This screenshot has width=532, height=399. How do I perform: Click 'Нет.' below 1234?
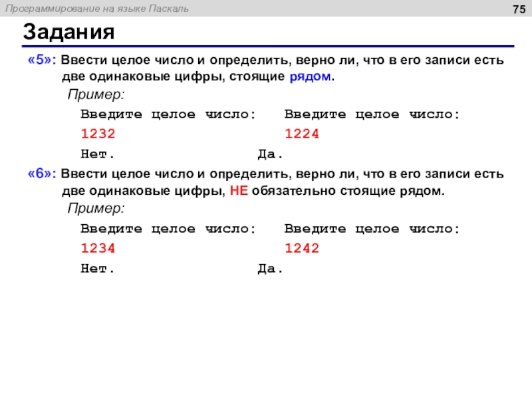tap(97, 269)
